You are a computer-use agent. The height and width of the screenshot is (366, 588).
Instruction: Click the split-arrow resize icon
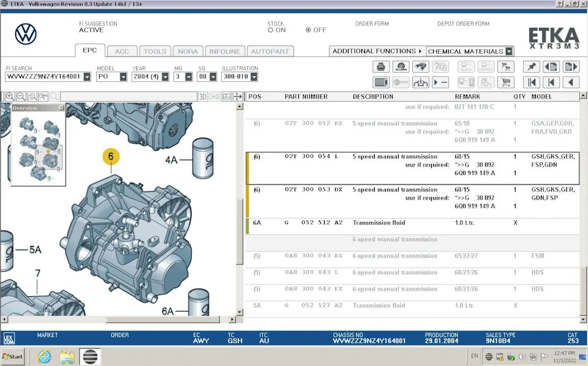coord(238,97)
